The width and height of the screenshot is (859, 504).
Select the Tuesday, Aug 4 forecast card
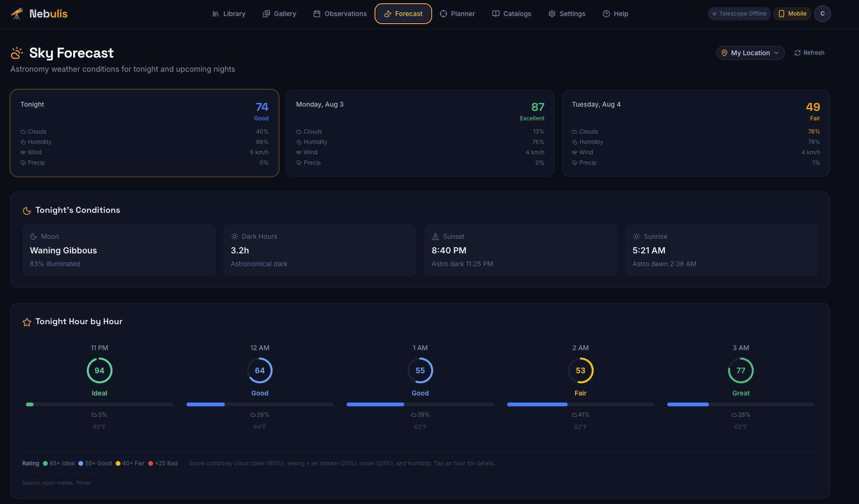click(696, 133)
